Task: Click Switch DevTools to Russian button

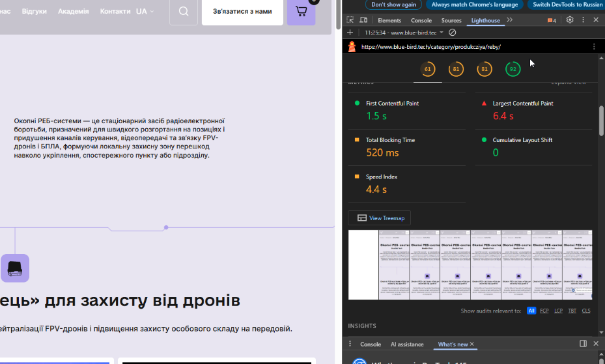Action: pyautogui.click(x=568, y=5)
